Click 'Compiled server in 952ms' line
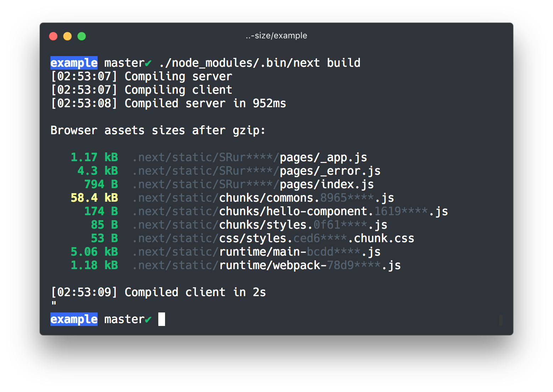This screenshot has width=553, height=392. [169, 103]
